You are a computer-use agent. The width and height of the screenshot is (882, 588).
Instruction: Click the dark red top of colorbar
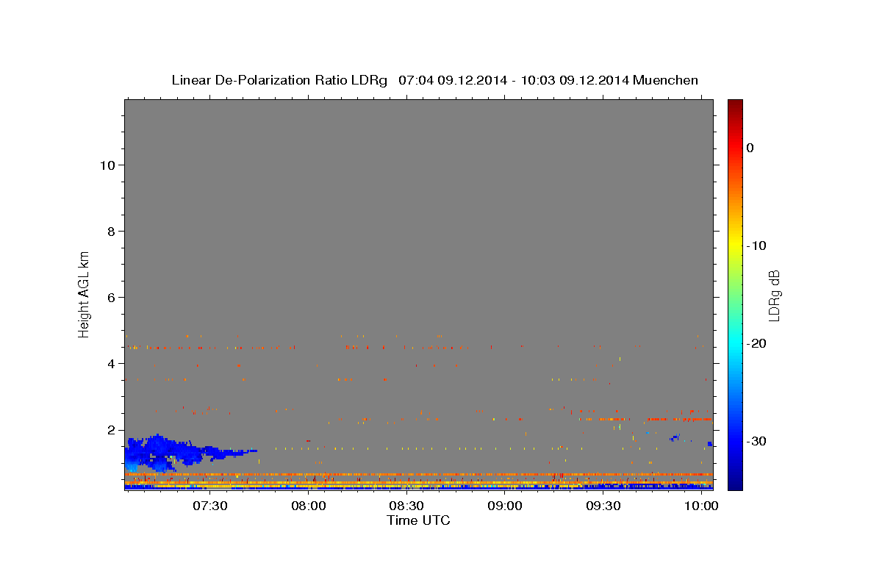point(735,104)
